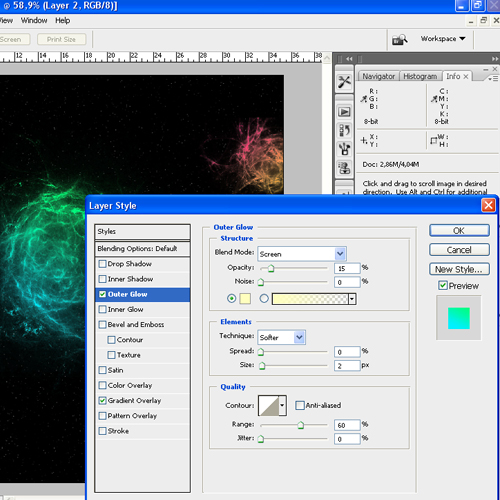Click the pale yellow glow color swatch
Image resolution: width=500 pixels, height=500 pixels.
[245, 298]
